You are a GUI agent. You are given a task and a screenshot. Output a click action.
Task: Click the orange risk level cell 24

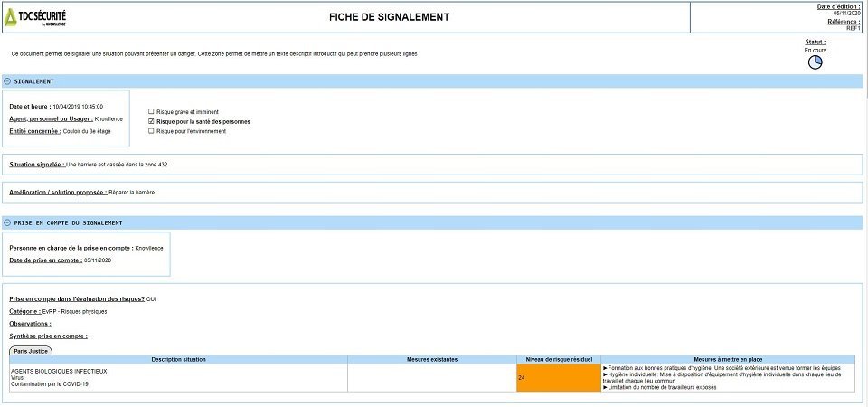559,378
